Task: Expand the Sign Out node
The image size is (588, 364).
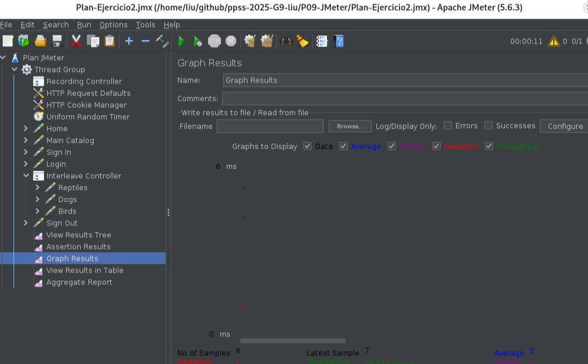Action: [26, 223]
